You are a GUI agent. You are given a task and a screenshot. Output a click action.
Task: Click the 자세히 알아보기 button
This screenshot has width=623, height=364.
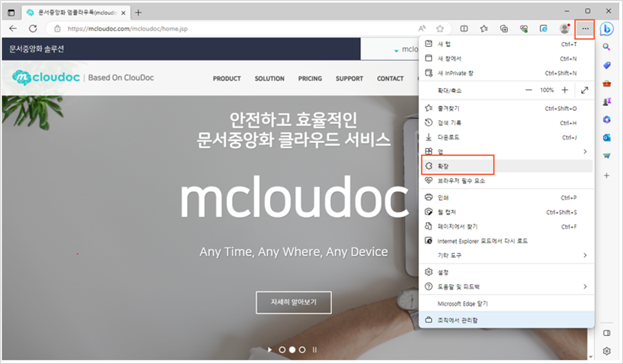pyautogui.click(x=294, y=303)
